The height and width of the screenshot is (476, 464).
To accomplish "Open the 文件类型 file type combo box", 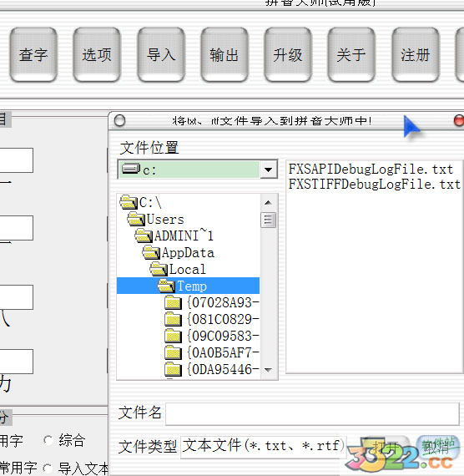I will 263,447.
